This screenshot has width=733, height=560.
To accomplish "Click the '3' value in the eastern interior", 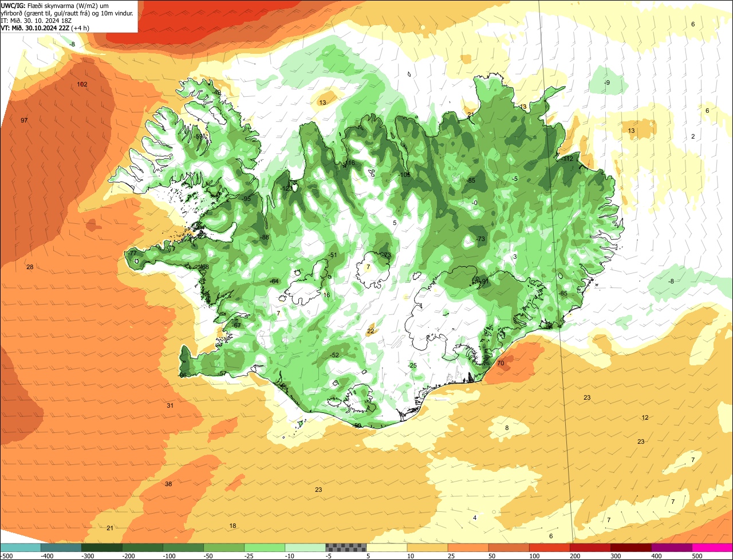I will pyautogui.click(x=515, y=257).
